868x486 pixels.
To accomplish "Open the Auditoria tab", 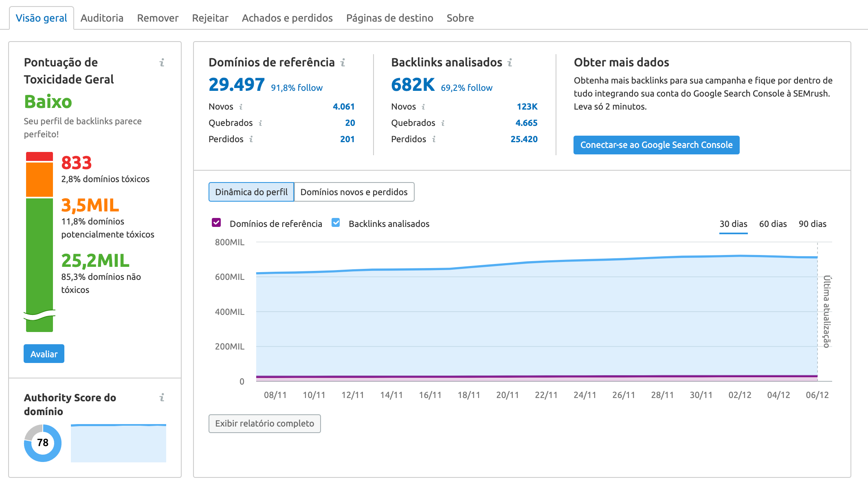I will tap(102, 18).
